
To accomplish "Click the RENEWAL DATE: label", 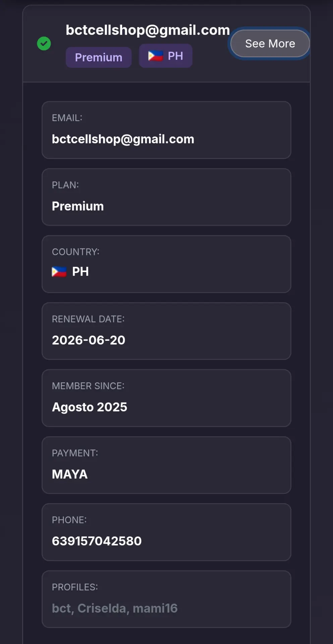I will [88, 319].
